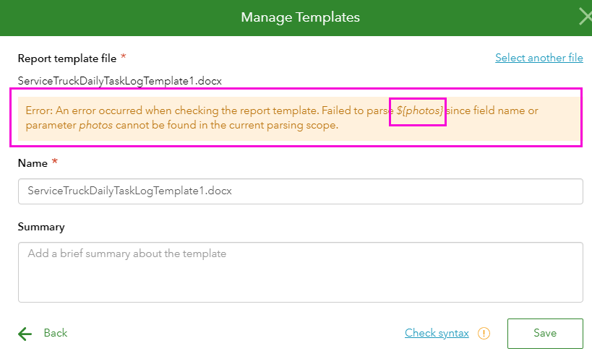Viewport: 592px width, 364px height.
Task: Click the Name field label
Action: coord(33,163)
